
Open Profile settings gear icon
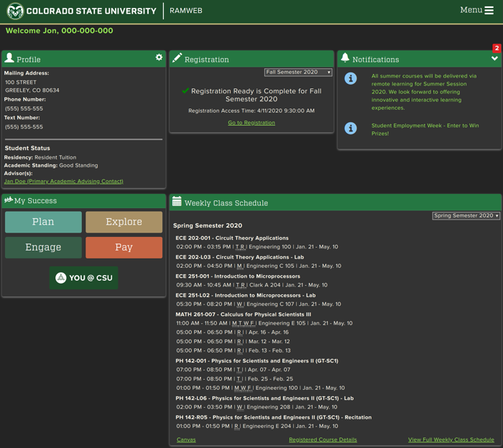159,57
